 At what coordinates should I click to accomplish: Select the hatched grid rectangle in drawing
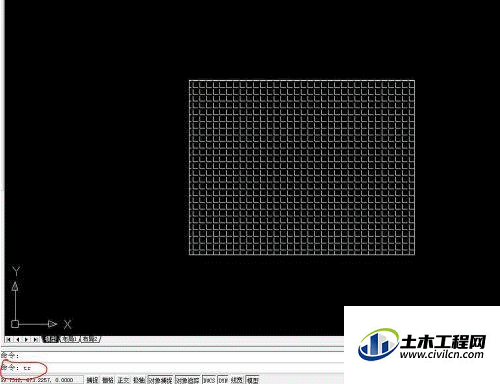click(302, 167)
